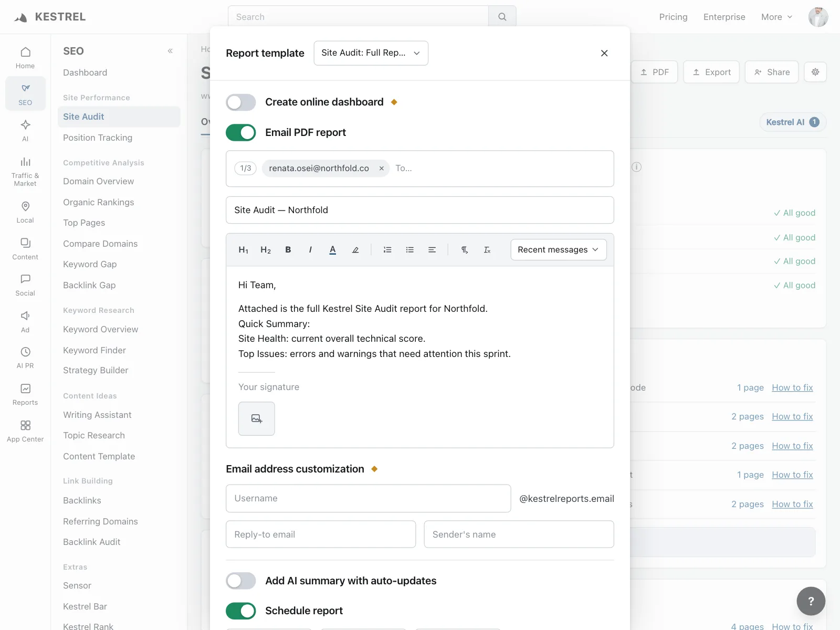The width and height of the screenshot is (840, 630).
Task: Open the user profile avatar
Action: [818, 17]
